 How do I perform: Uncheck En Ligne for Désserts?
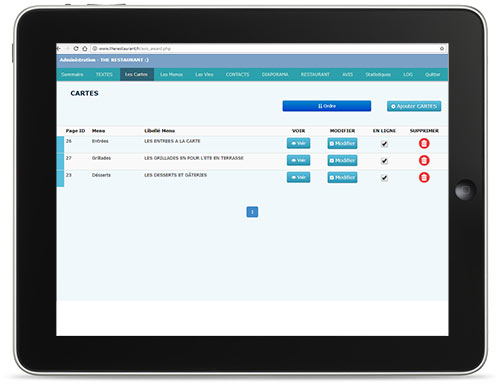pyautogui.click(x=384, y=178)
